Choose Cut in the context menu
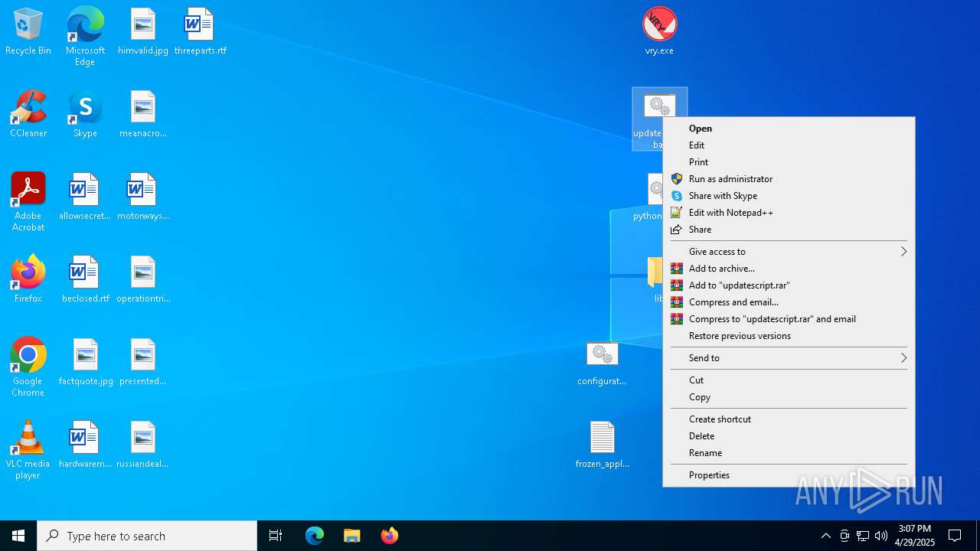 789,380
